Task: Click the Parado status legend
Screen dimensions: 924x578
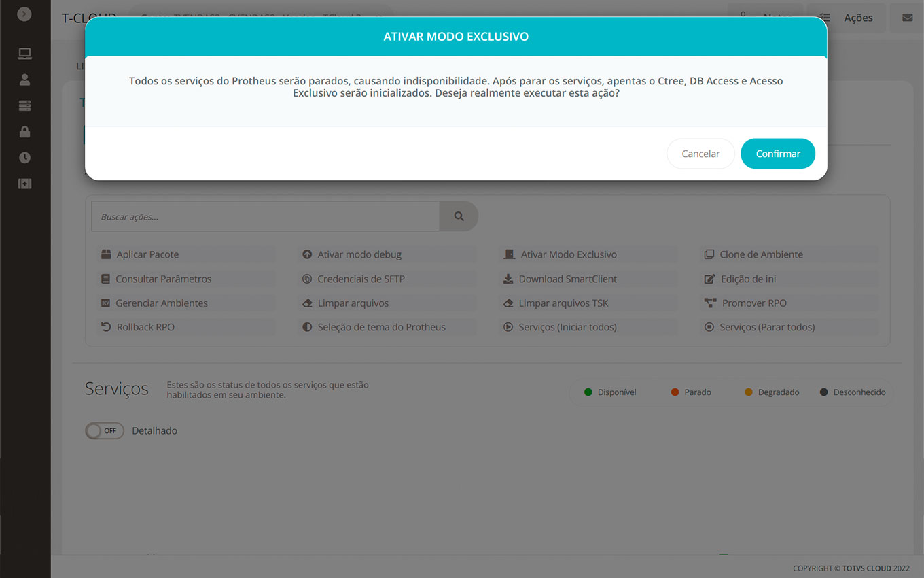Action: (x=691, y=392)
